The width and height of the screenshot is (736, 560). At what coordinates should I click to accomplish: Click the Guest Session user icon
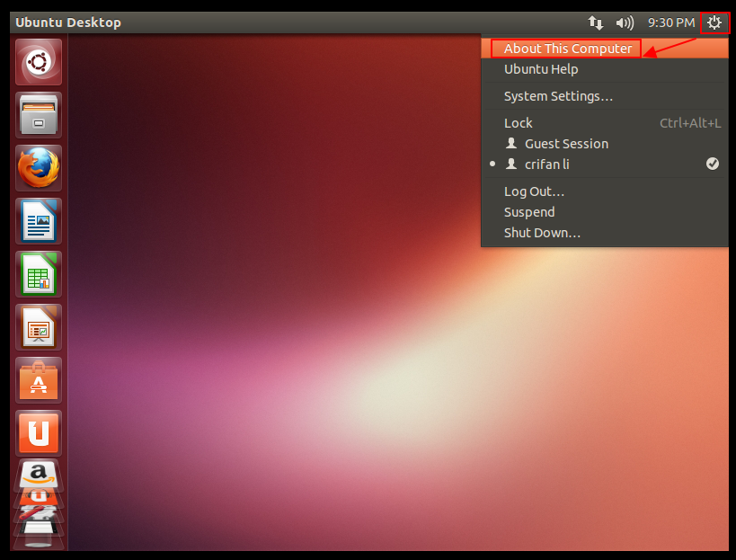[x=511, y=143]
